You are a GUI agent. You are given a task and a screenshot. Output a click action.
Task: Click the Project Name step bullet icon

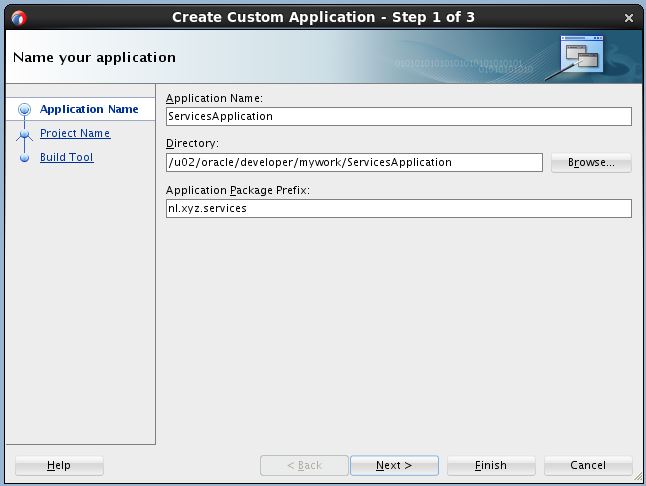pos(25,134)
